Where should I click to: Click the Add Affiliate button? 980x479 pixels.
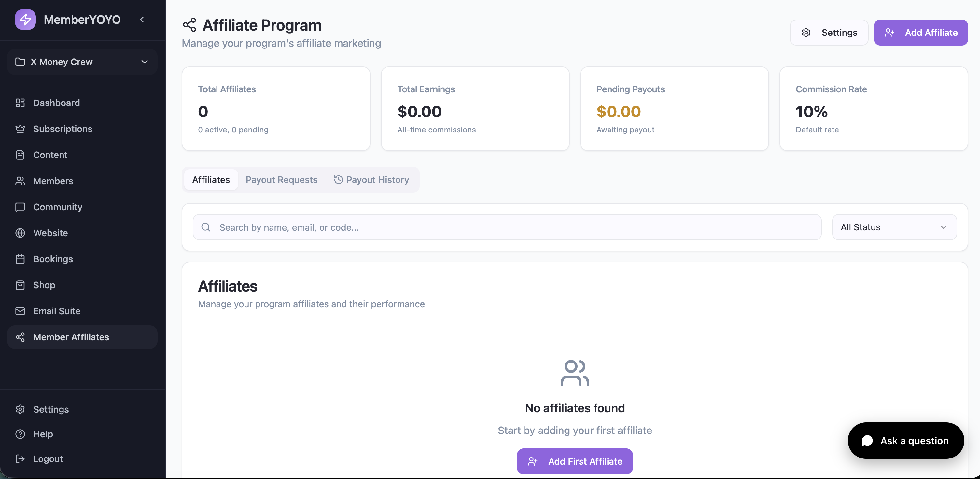coord(921,32)
